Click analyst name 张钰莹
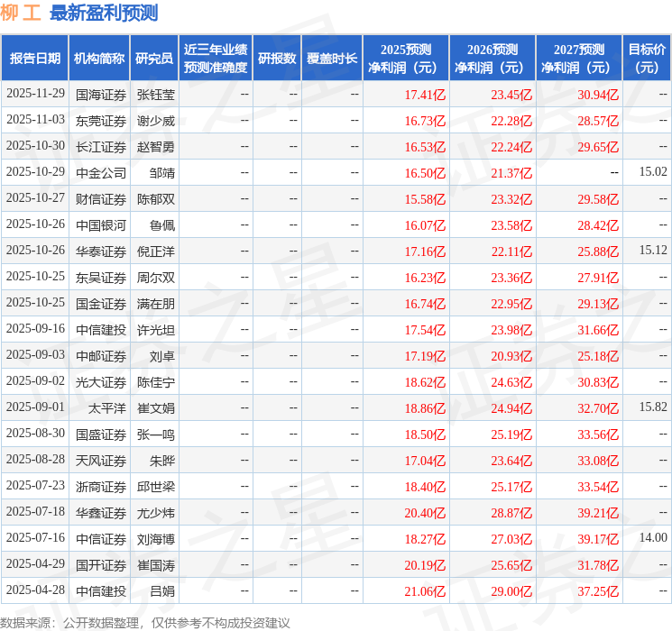This screenshot has height=631, width=672. [155, 95]
